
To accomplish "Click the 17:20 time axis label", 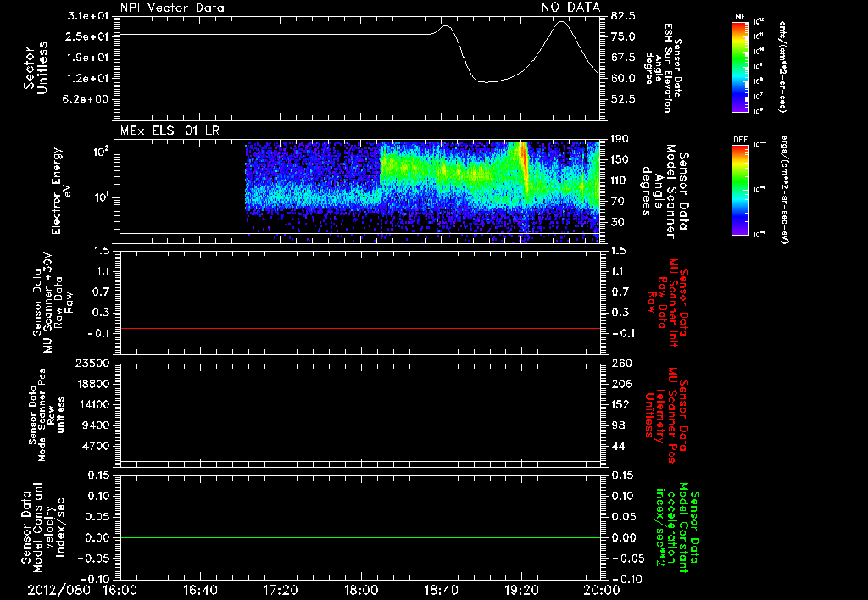I will (281, 590).
